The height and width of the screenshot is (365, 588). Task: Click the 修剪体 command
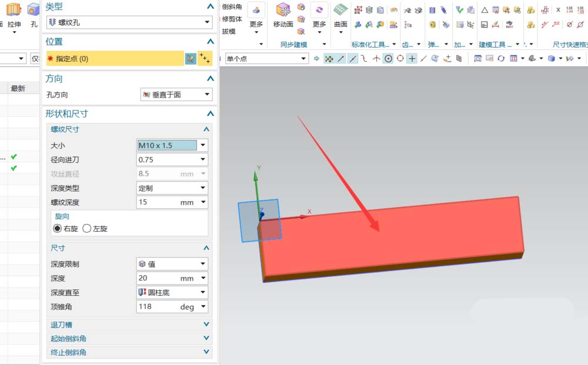(232, 19)
